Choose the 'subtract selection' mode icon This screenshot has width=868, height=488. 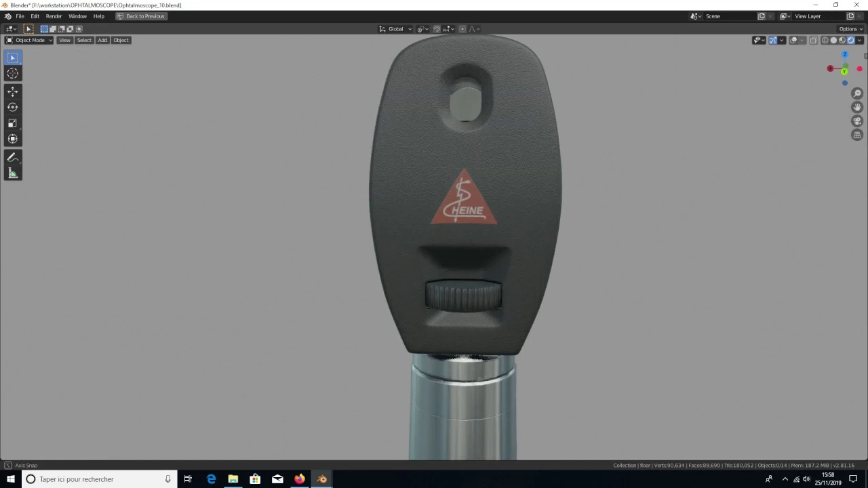[62, 29]
